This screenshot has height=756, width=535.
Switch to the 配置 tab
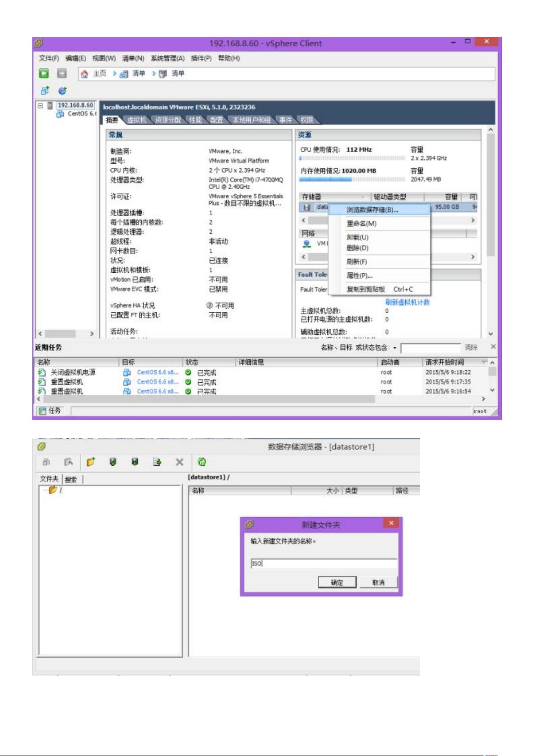click(x=216, y=120)
